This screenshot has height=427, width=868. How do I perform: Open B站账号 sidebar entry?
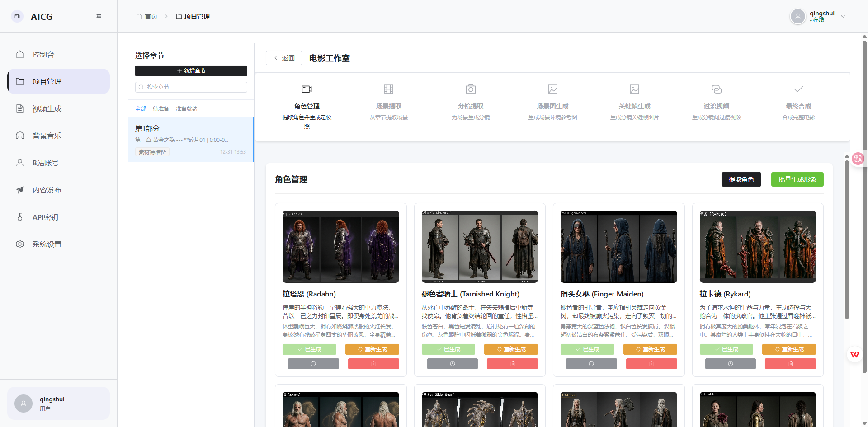pyautogui.click(x=58, y=163)
